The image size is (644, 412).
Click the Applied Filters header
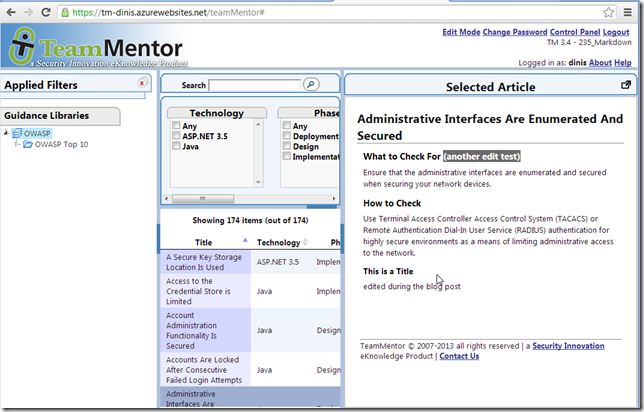(x=41, y=85)
